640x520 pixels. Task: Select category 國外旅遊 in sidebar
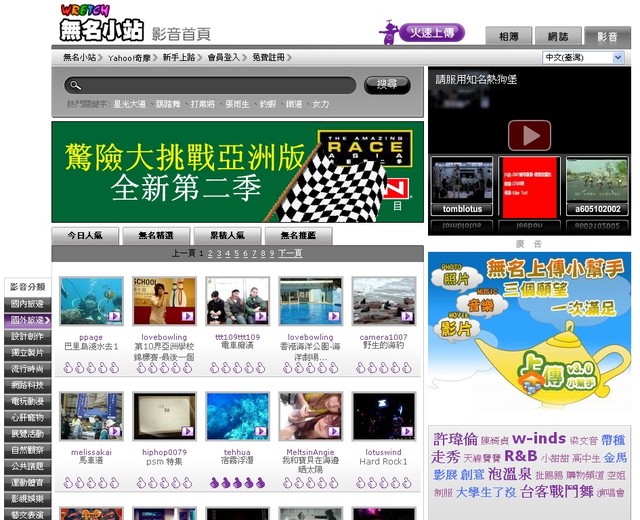27,320
